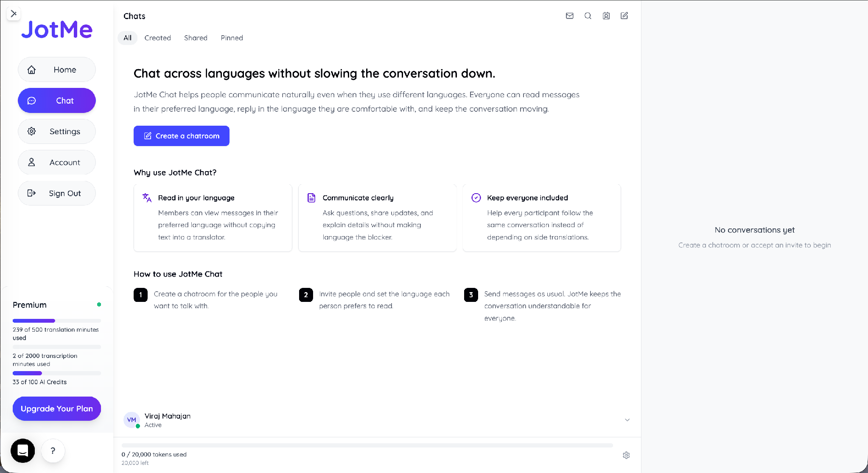This screenshot has width=868, height=473.
Task: Click the translation minutes progress bar
Action: click(57, 321)
